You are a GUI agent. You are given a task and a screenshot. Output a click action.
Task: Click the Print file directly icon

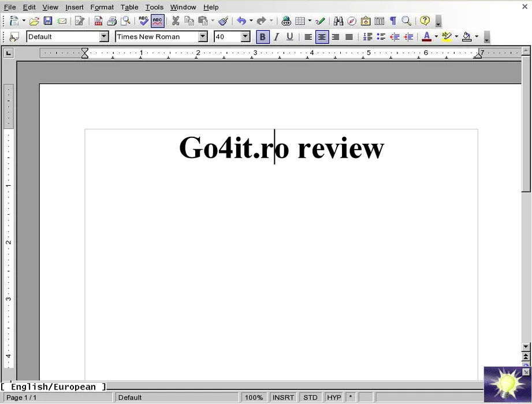tap(112, 21)
